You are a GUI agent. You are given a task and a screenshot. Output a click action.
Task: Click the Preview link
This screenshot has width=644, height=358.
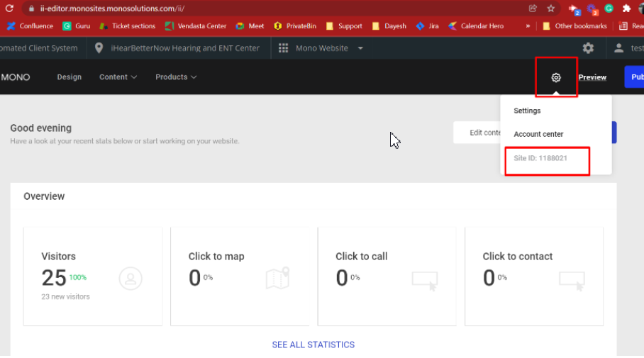pyautogui.click(x=592, y=77)
